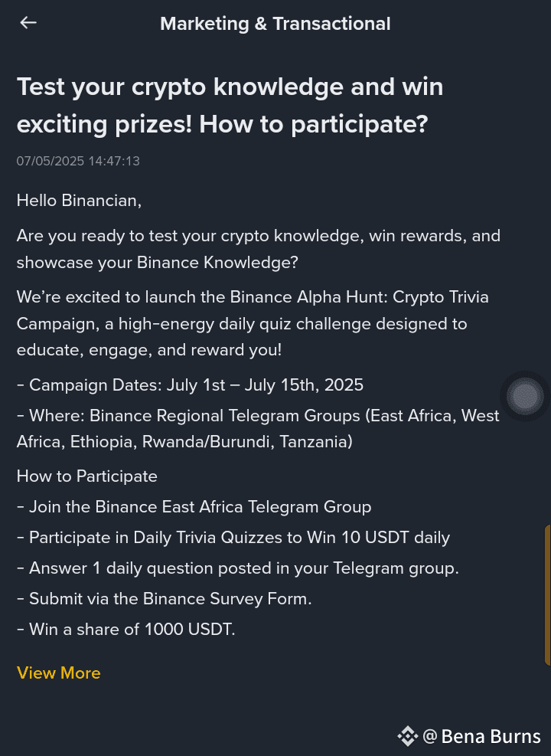Tap the orange handle on the right edge
Viewport: 551px width, 756px height.
(x=546, y=595)
